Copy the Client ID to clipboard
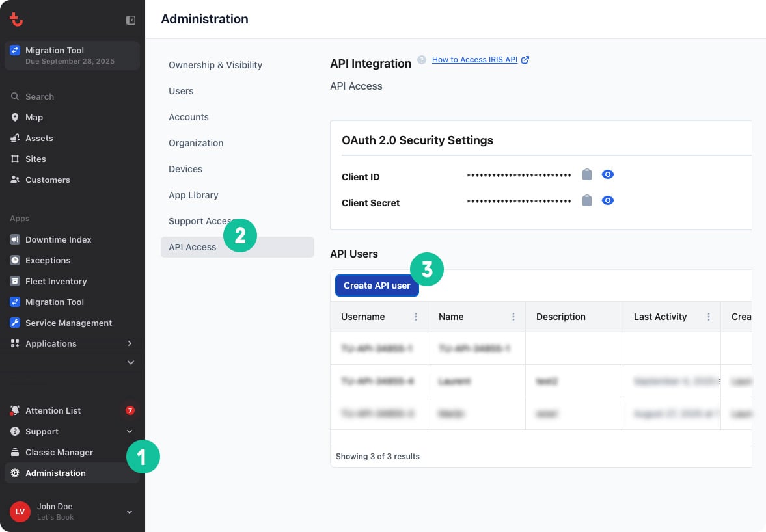The image size is (766, 532). pyautogui.click(x=587, y=174)
